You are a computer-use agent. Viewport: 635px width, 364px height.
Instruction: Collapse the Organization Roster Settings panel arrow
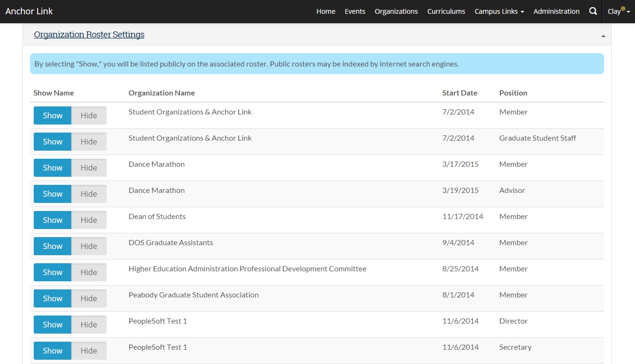[603, 36]
